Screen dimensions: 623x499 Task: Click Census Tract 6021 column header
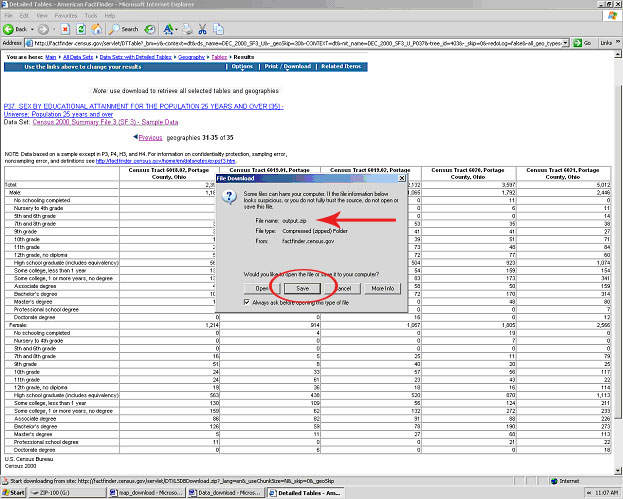[x=563, y=173]
